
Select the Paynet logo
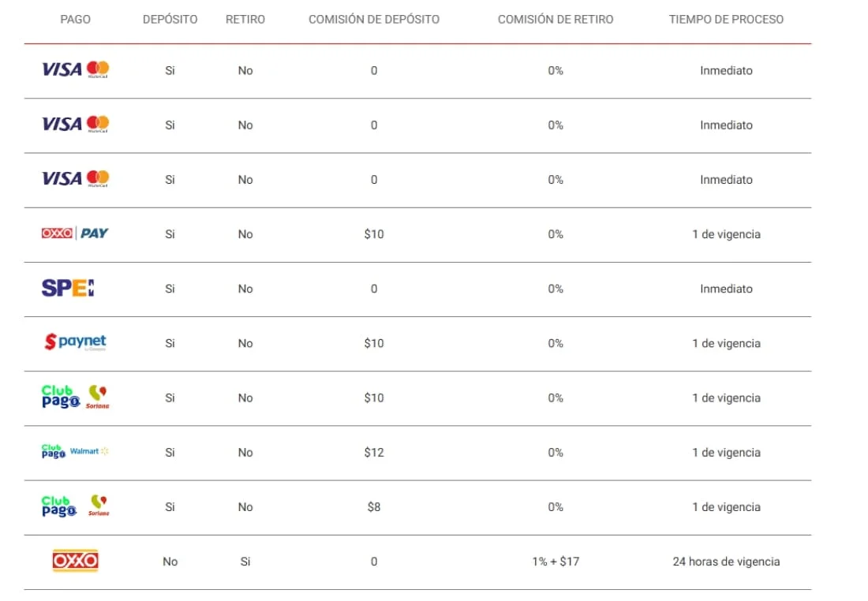75,343
